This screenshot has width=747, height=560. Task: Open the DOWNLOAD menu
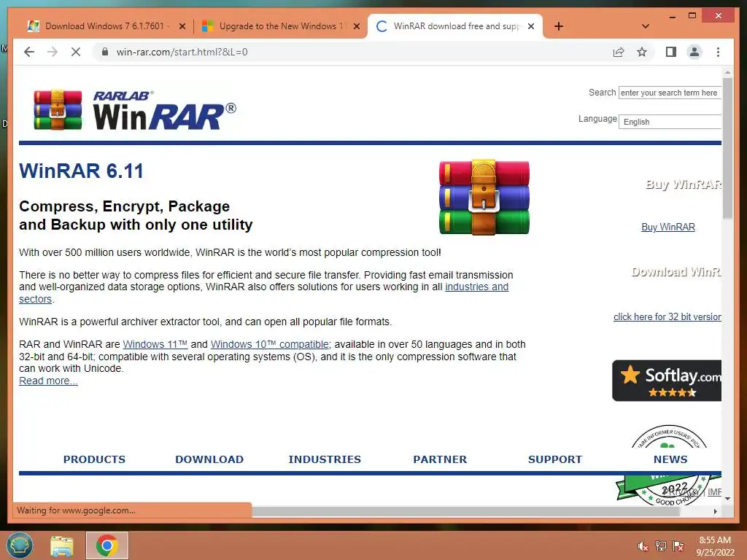tap(209, 459)
